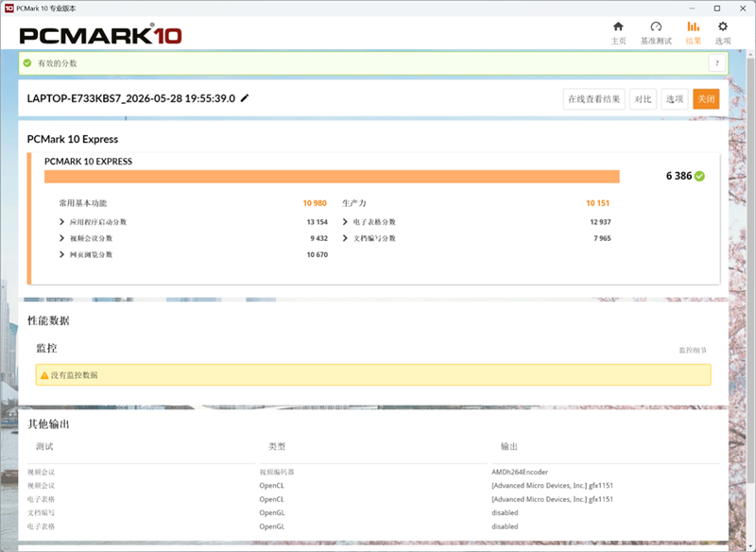Click the PCMARK 10 logo
756x552 pixels.
tap(101, 36)
